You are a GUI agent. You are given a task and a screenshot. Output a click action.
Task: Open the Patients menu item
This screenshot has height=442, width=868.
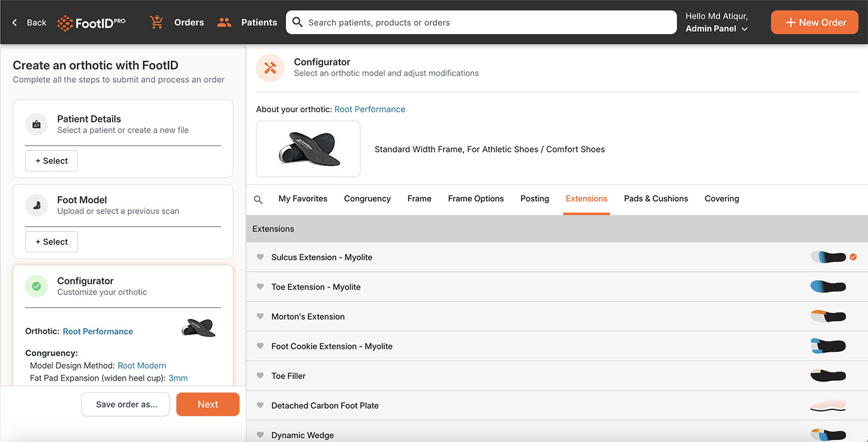[x=259, y=22]
